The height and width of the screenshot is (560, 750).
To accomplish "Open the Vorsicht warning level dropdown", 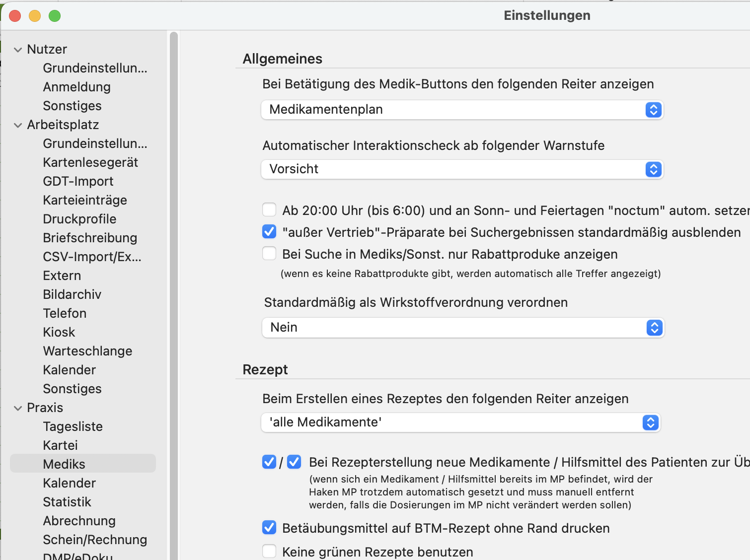I will 462,169.
